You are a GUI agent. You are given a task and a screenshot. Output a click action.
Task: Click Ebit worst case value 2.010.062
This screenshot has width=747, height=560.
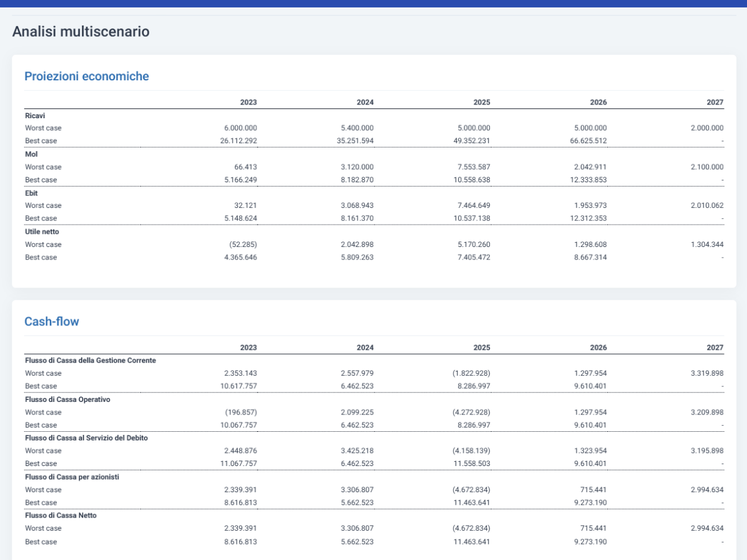[x=707, y=205]
